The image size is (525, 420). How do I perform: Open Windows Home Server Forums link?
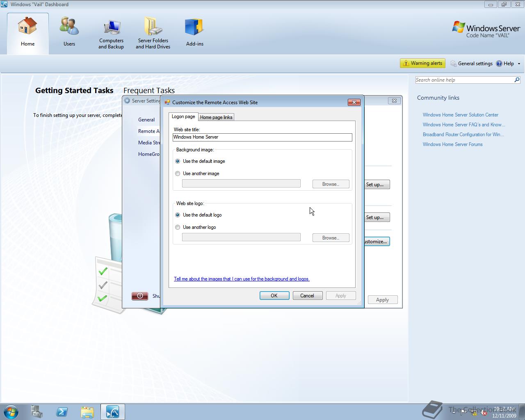pyautogui.click(x=453, y=144)
